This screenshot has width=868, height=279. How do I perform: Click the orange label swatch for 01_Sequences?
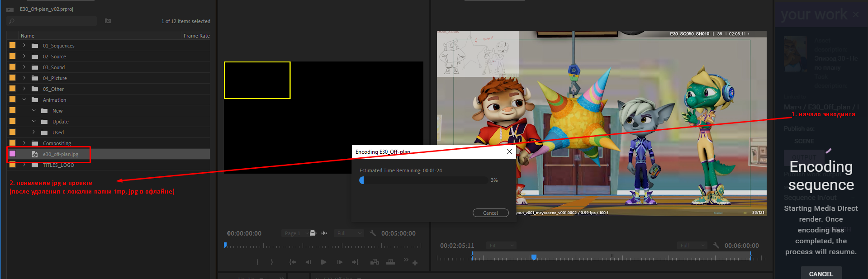coord(13,45)
